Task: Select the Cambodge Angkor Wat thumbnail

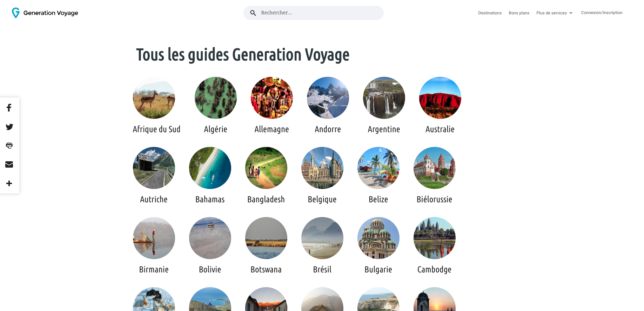Action: pyautogui.click(x=435, y=238)
